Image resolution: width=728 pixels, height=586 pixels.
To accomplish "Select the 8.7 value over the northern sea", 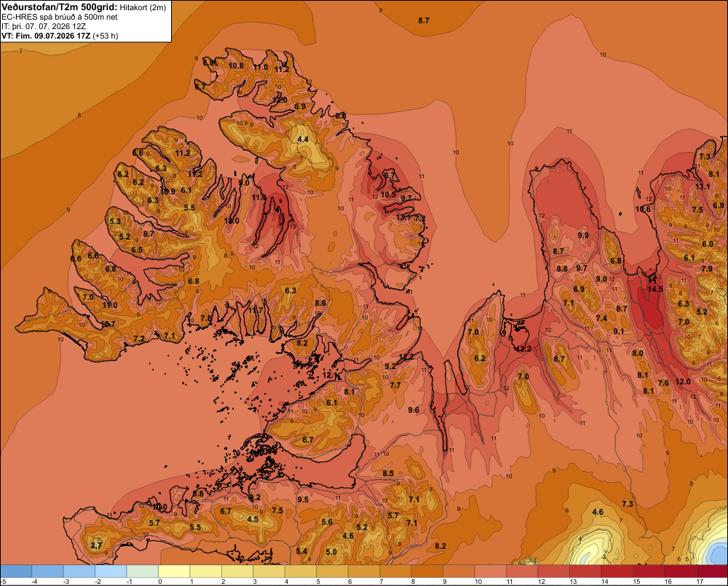I will 424,20.
